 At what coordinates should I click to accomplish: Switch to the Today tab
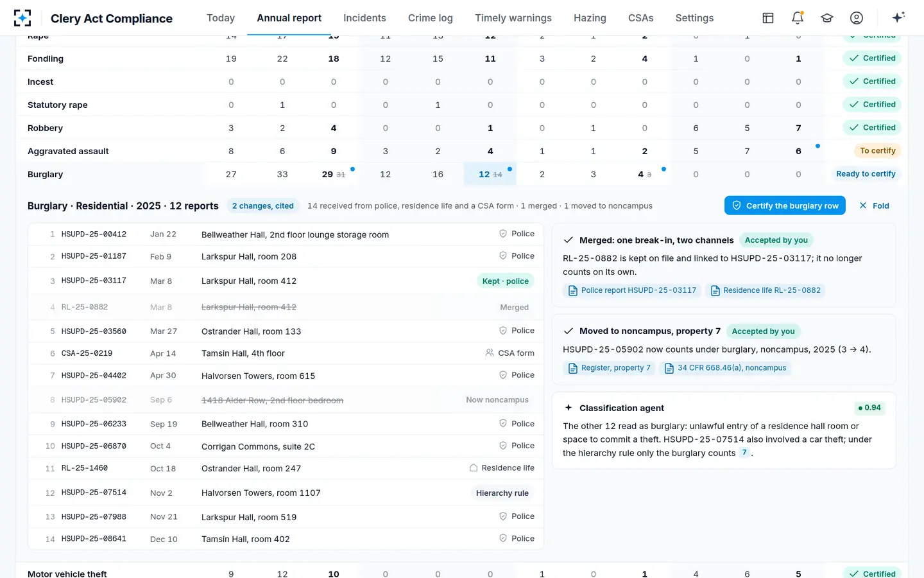pos(221,18)
